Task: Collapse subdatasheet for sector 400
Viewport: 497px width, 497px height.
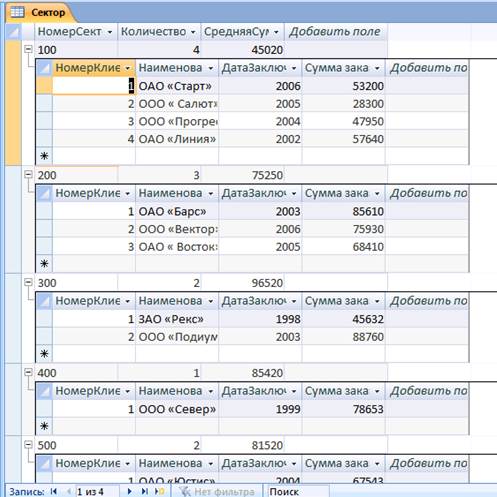Action: (x=28, y=372)
